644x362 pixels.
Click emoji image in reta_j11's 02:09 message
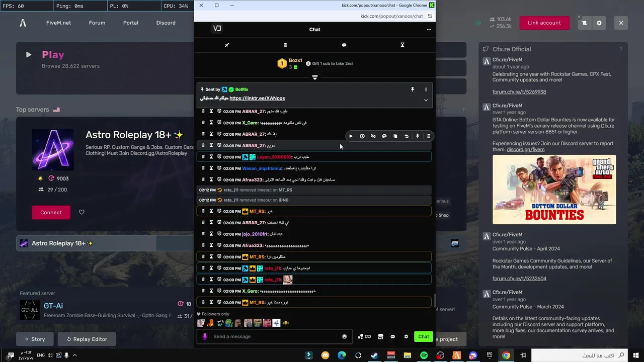(x=287, y=280)
